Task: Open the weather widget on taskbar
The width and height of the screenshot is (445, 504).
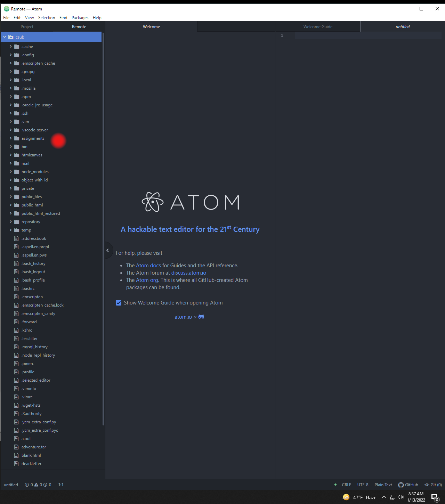Action: click(x=359, y=497)
